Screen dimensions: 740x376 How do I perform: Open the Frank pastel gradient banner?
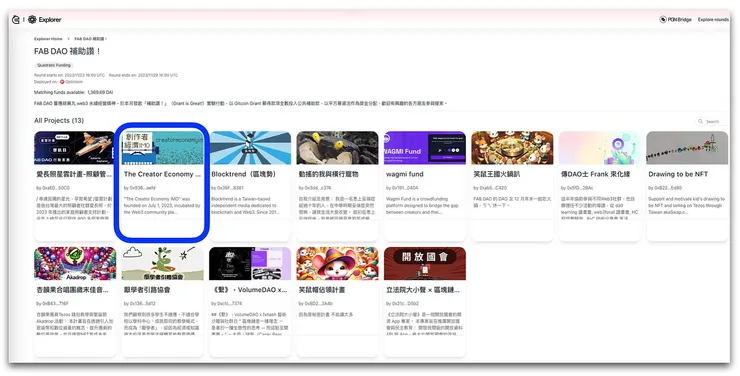coord(600,148)
